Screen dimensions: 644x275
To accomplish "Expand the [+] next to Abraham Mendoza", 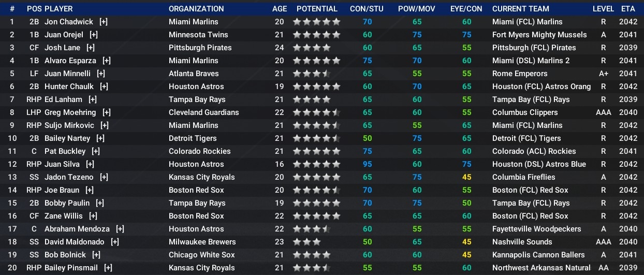I will pyautogui.click(x=120, y=229).
